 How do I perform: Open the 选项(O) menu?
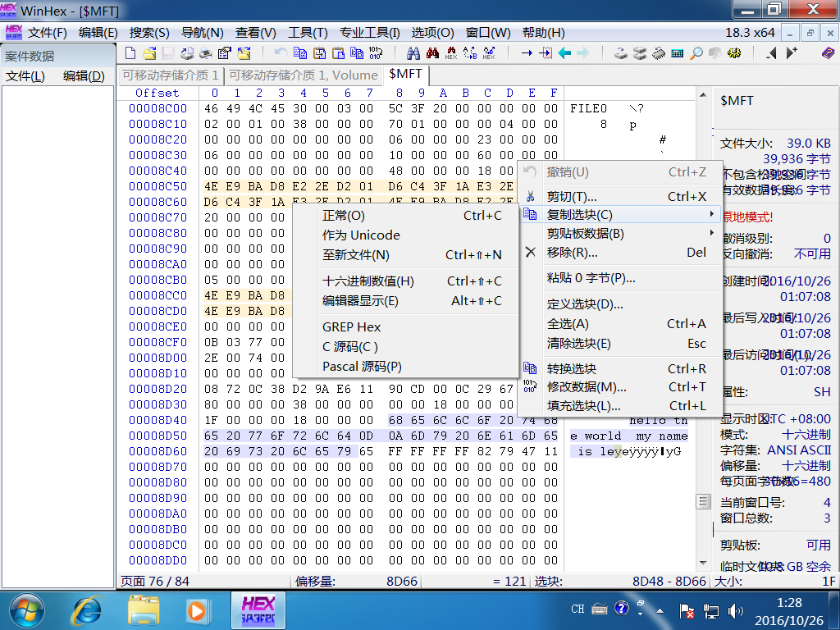point(433,33)
